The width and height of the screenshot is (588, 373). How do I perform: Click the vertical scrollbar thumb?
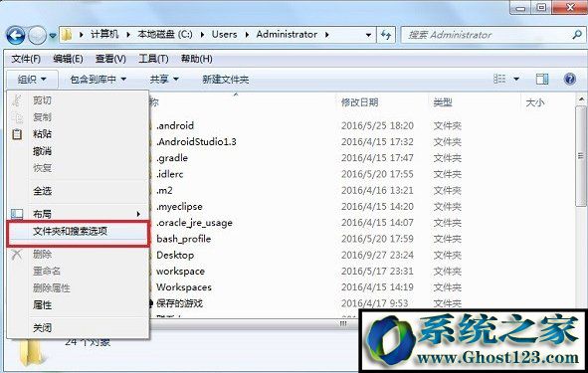coord(581,155)
